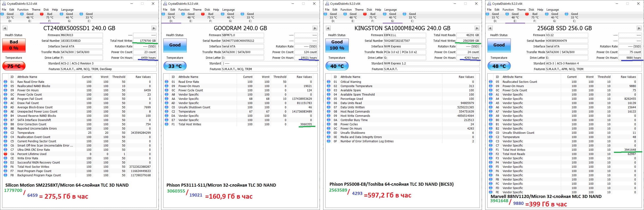Click the Features field listing DevSleep
The height and width of the screenshot is (210, 644).
(109, 69)
